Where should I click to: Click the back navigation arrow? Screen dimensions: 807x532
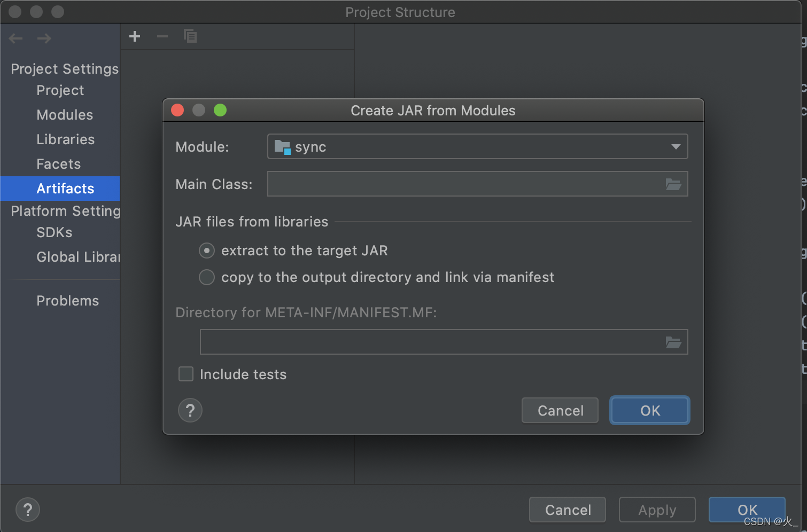pos(16,38)
